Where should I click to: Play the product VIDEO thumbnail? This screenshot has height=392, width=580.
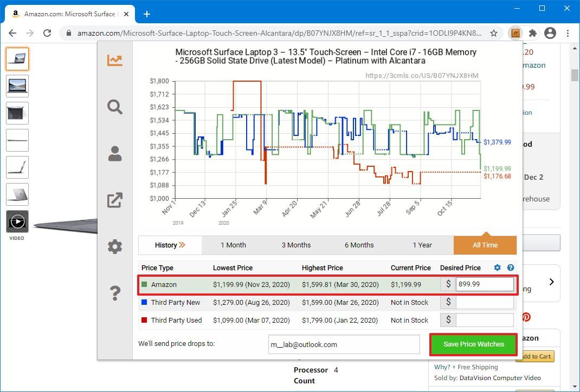[17, 221]
